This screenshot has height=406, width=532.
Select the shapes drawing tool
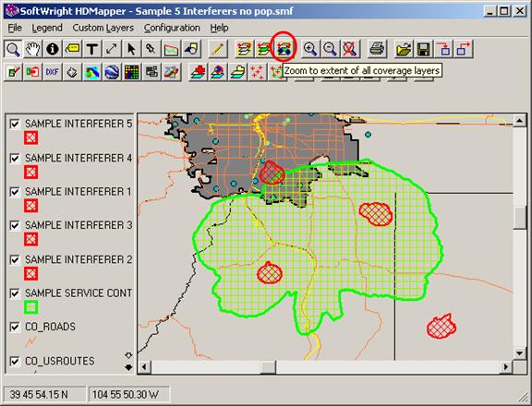[x=191, y=49]
